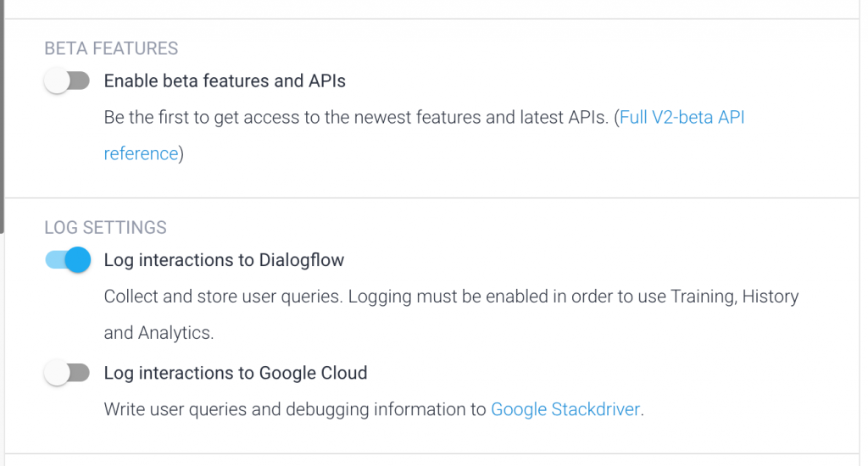868x466 pixels.
Task: Turn off Log interactions to Dialogflow switch
Action: point(68,260)
